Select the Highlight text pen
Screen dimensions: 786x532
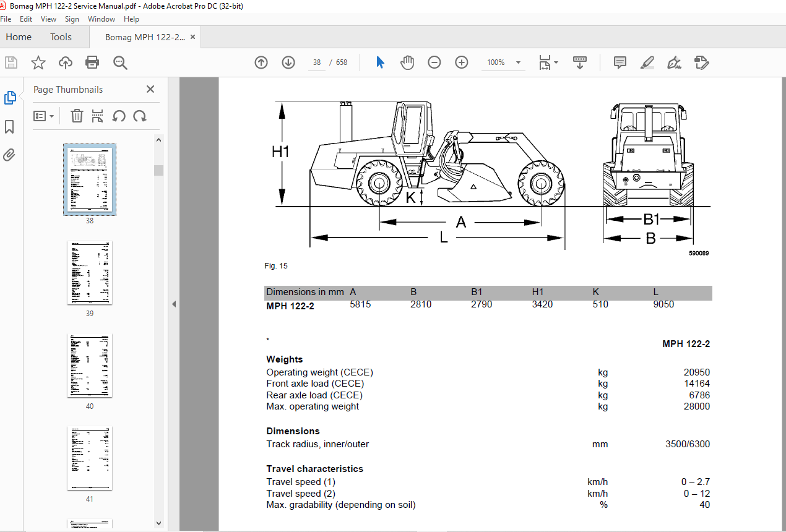647,62
